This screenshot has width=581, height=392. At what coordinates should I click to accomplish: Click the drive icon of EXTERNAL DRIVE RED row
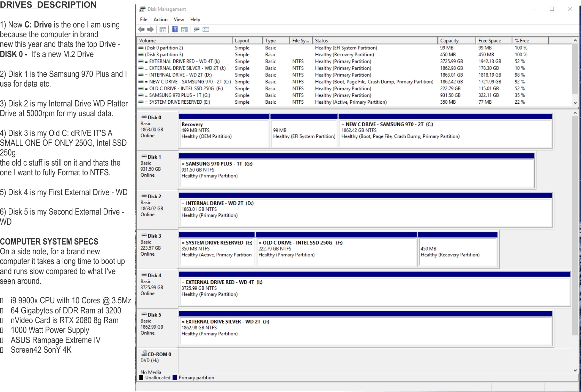coord(141,62)
